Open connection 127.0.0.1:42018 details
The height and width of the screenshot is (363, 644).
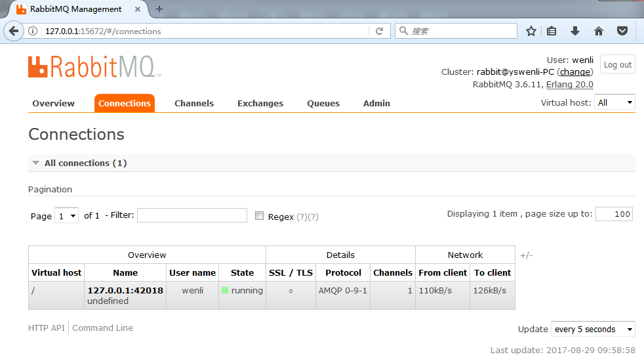pos(125,290)
